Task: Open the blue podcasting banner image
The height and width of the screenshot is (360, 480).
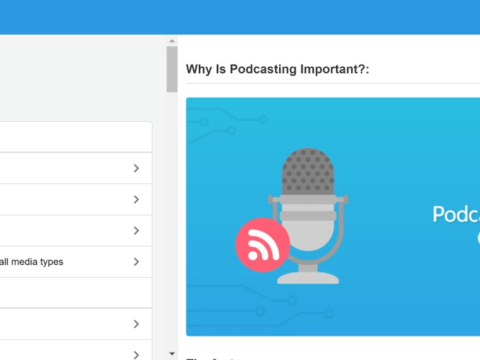Action: pyautogui.click(x=333, y=217)
